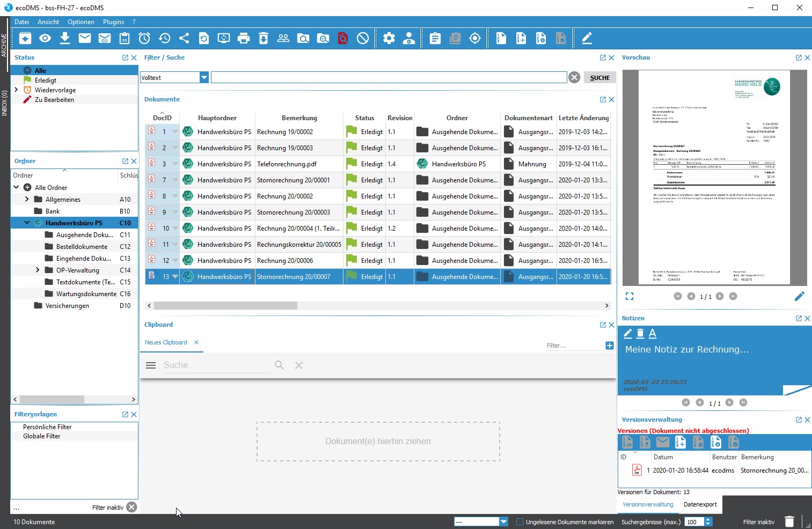Click the history clock toolbar icon
The height and width of the screenshot is (529, 812).
pyautogui.click(x=164, y=38)
